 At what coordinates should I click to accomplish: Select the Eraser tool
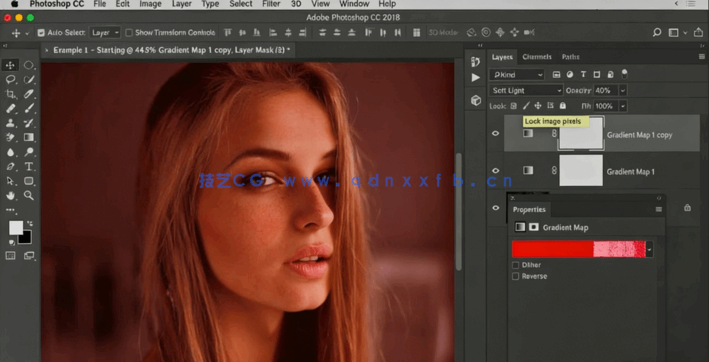point(10,137)
